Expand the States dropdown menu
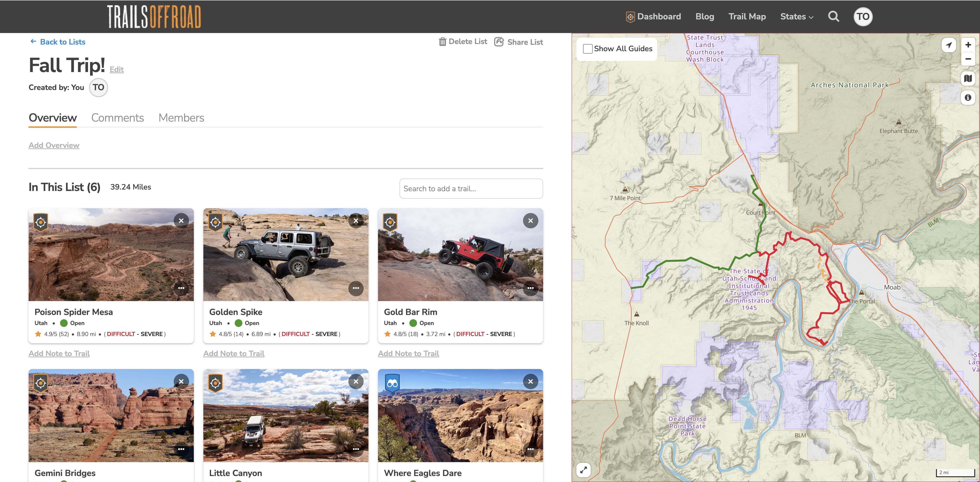Image resolution: width=980 pixels, height=482 pixels. click(x=797, y=17)
